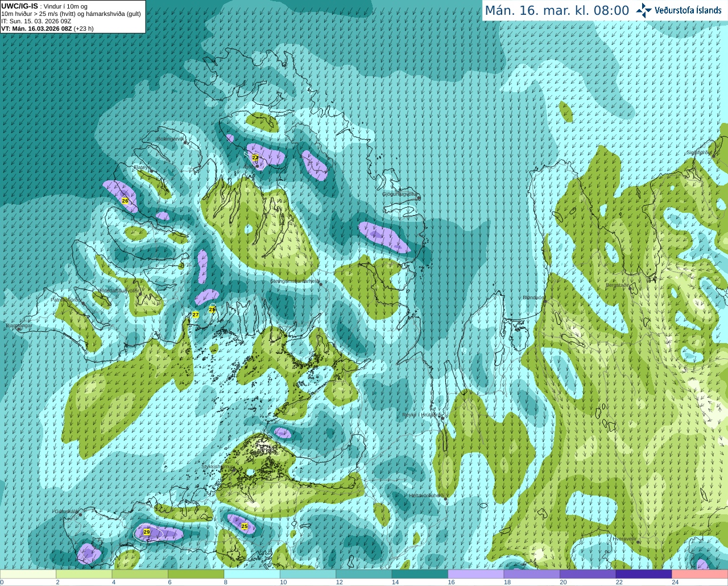The image size is (728, 586).
Task: Click the 10–12 turquoise legend swatch
Action: coord(308,574)
